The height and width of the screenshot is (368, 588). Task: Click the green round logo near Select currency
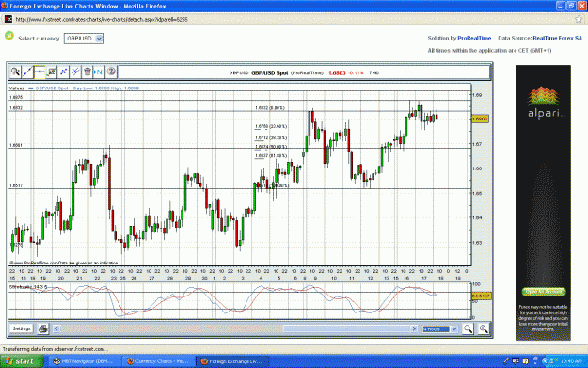[9, 36]
